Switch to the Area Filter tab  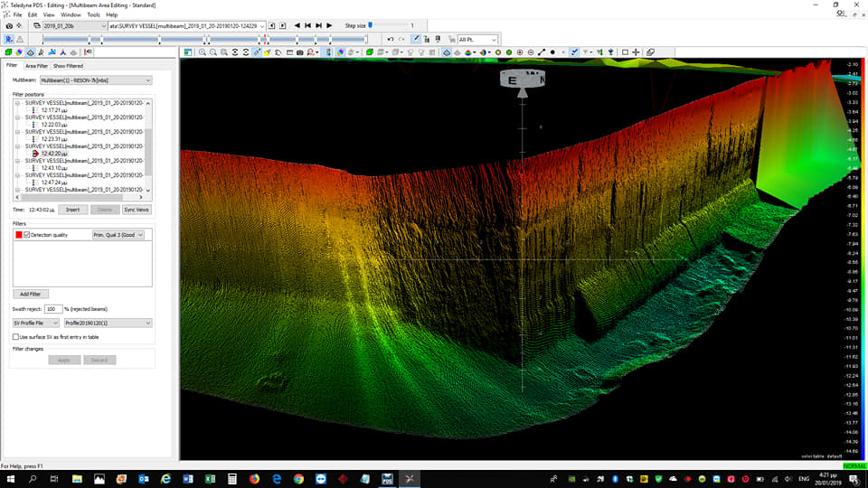(x=36, y=66)
